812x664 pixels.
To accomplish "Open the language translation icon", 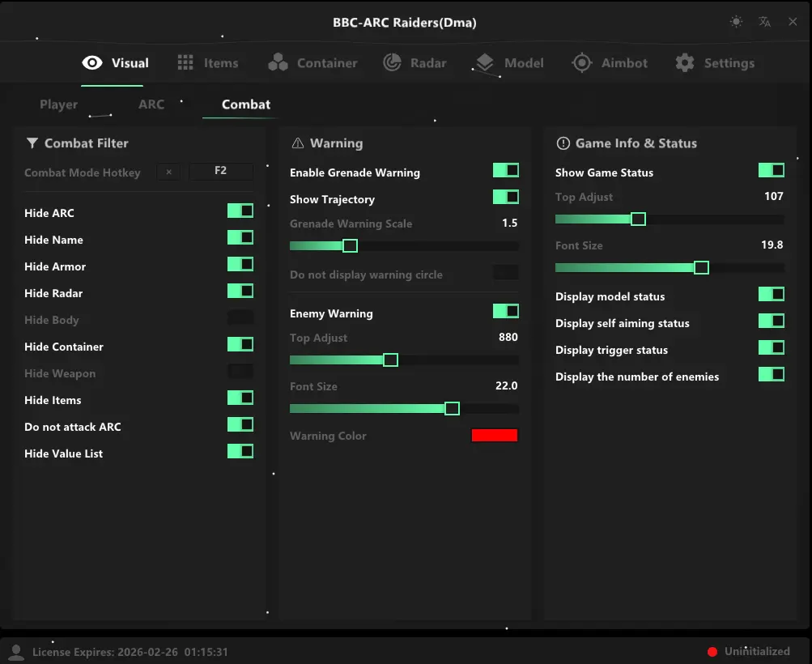I will coord(764,22).
